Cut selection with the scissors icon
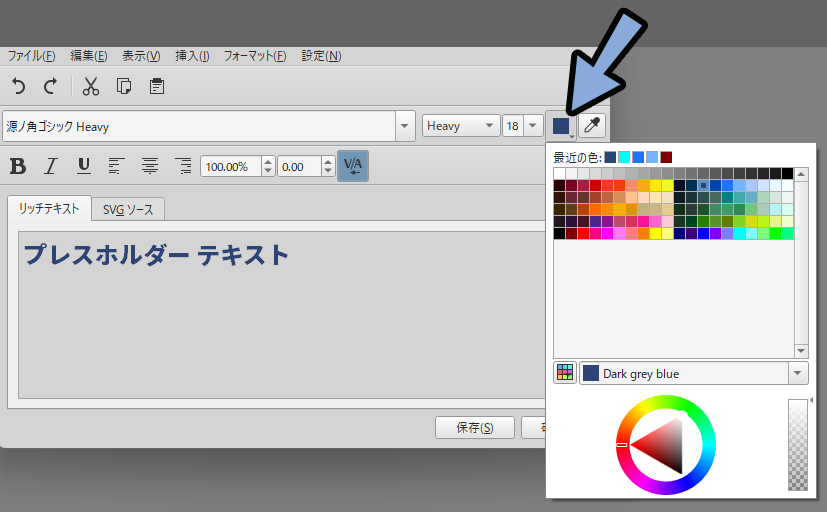827x512 pixels. click(x=91, y=86)
